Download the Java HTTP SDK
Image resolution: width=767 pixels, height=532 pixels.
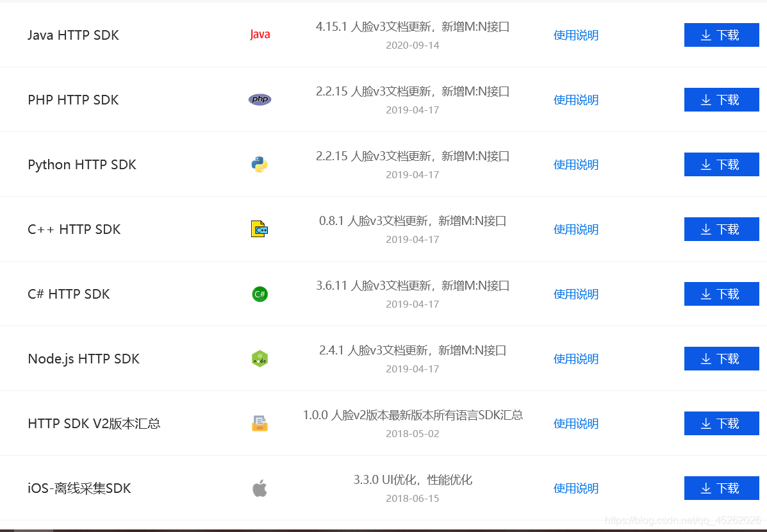tap(722, 35)
